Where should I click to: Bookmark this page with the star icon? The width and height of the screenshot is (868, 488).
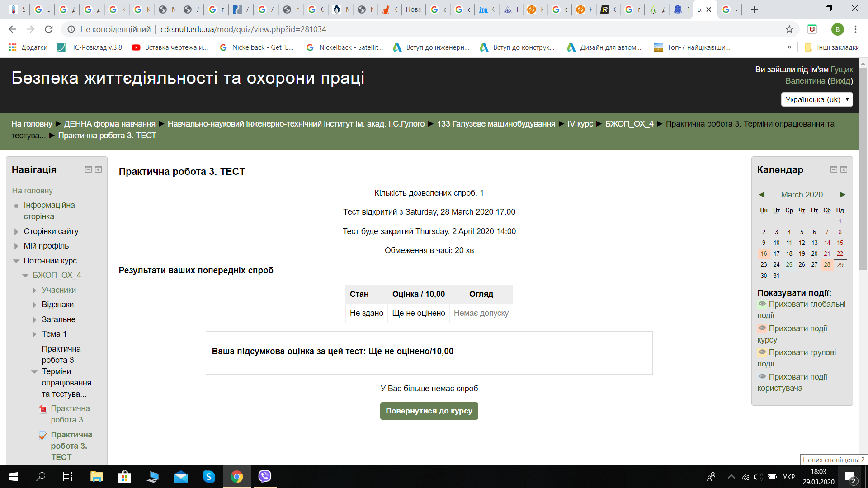789,29
